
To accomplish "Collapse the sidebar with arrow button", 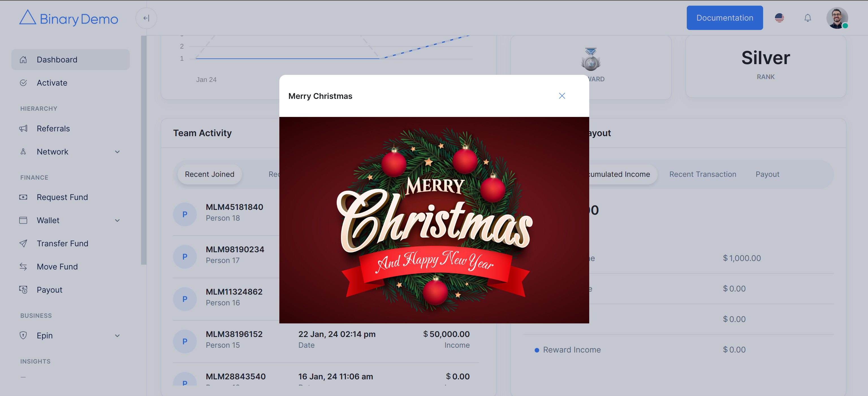I will click(x=146, y=18).
